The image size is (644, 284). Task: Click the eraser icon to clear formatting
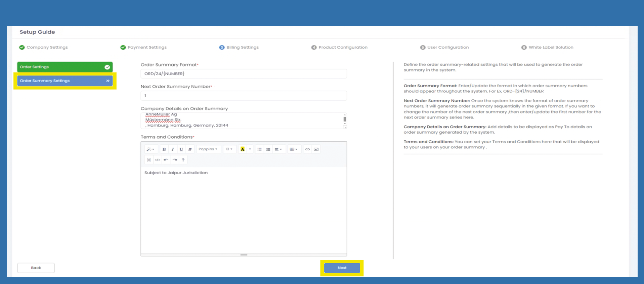tap(190, 149)
